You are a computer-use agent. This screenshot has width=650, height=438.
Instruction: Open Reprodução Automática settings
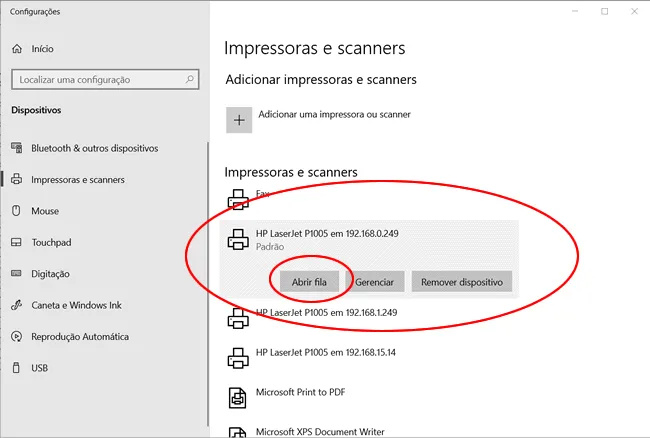coord(80,336)
